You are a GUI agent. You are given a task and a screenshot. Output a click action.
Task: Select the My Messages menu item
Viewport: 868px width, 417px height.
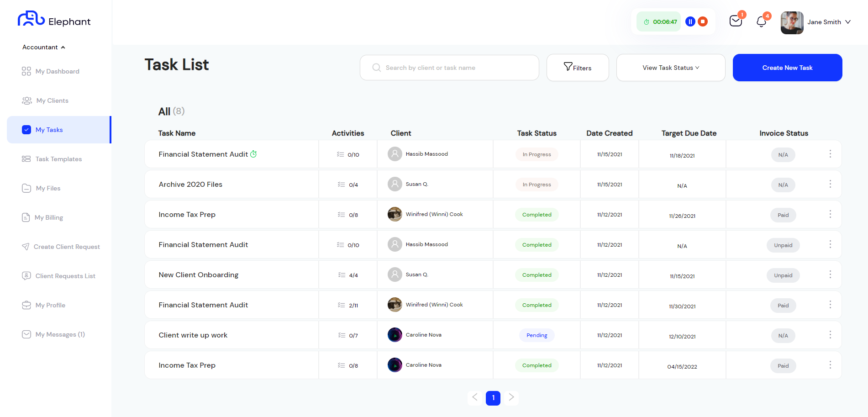coord(59,334)
